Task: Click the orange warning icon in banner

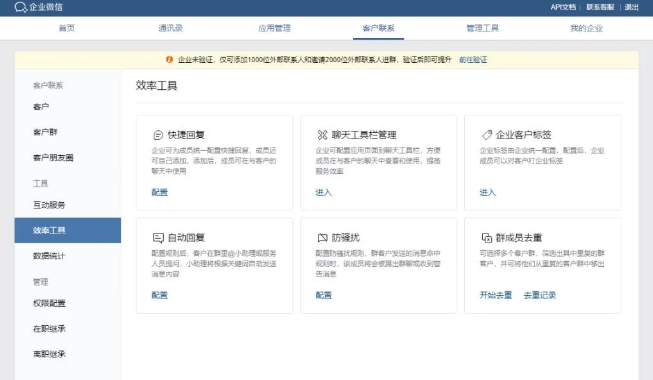Action: click(169, 60)
